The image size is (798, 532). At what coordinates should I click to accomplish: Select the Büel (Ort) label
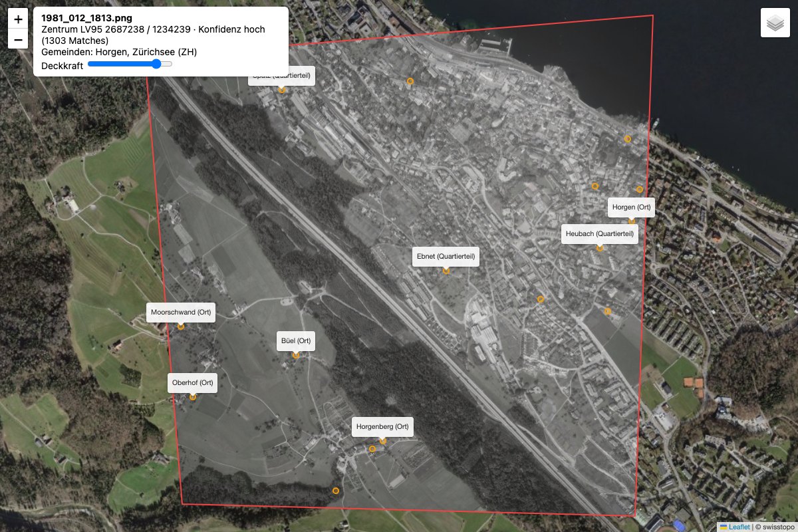(296, 341)
